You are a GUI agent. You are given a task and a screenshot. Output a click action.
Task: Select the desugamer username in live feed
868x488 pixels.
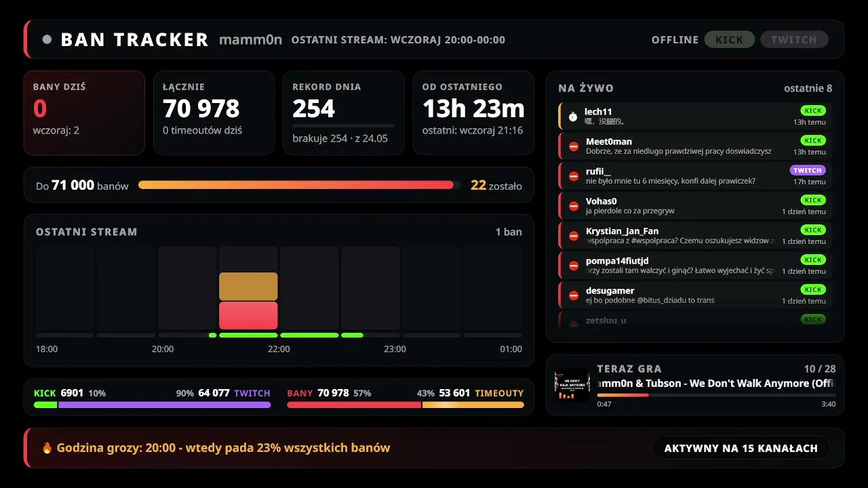coord(610,291)
